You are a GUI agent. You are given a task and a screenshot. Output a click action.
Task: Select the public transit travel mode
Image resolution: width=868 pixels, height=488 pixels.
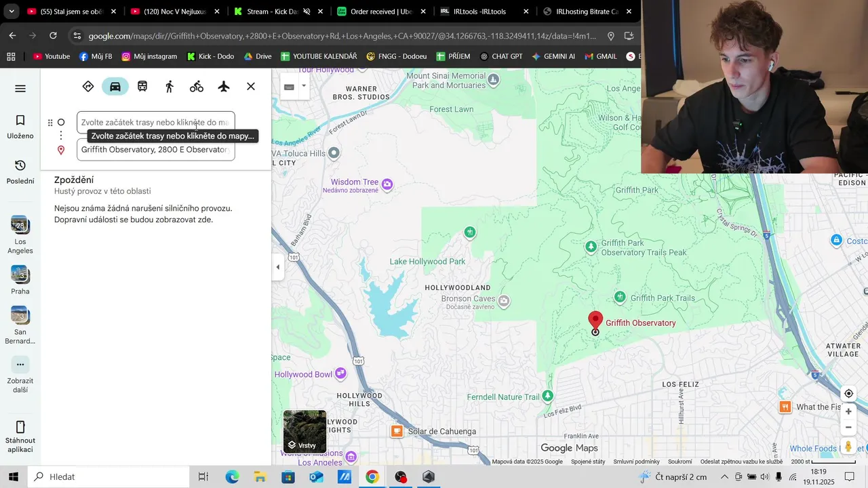pyautogui.click(x=142, y=86)
